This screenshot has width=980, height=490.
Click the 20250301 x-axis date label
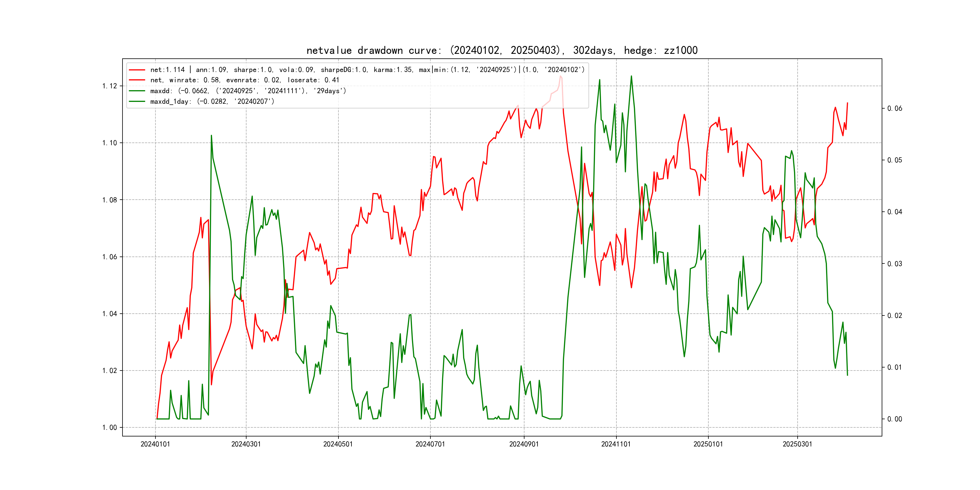[x=797, y=444]
